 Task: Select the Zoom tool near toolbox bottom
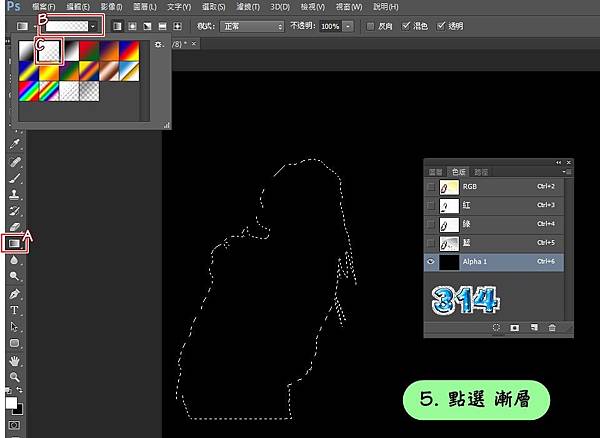pos(15,377)
